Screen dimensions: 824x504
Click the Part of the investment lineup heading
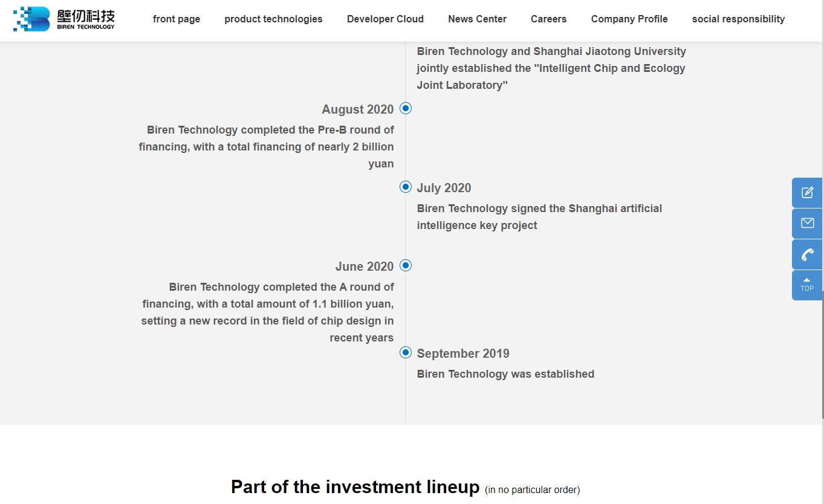pyautogui.click(x=355, y=487)
